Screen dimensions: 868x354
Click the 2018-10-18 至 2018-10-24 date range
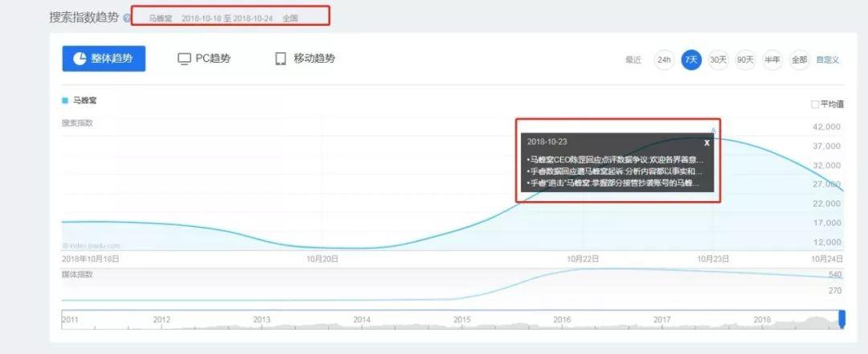pyautogui.click(x=227, y=19)
